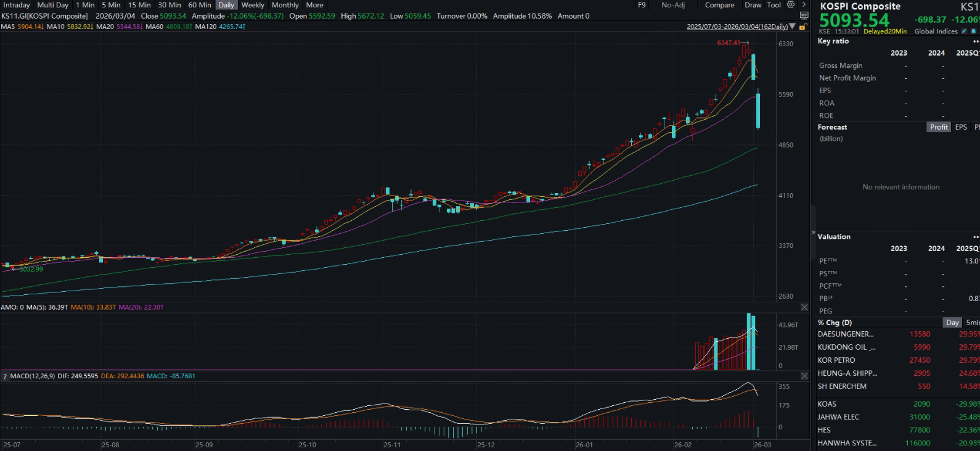The image size is (980, 451).
Task: Switch Forecast view to Profit
Action: coord(939,127)
